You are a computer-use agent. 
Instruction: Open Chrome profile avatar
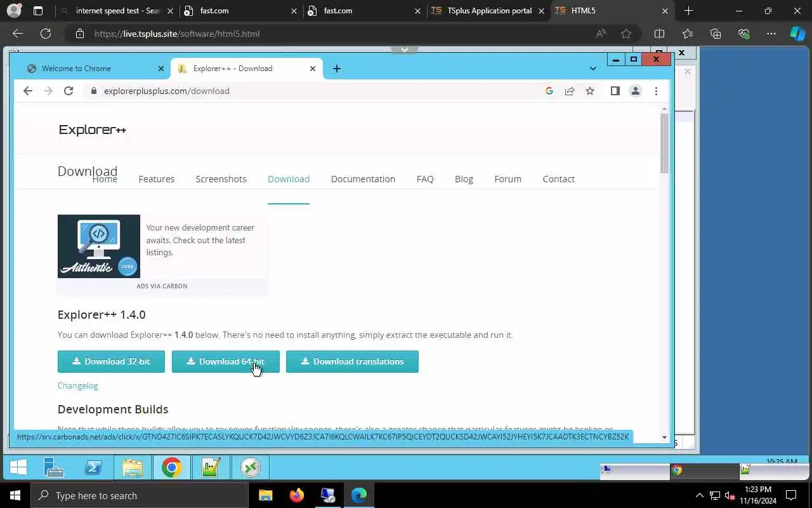pyautogui.click(x=635, y=91)
